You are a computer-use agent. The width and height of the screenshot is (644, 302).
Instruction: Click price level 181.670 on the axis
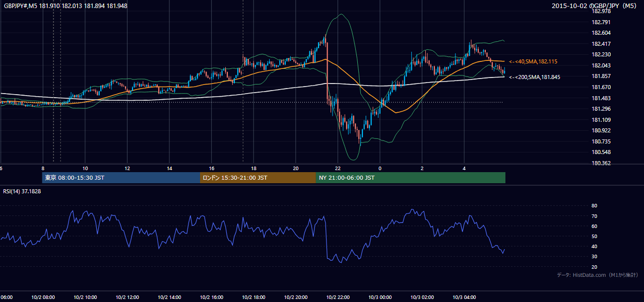(x=601, y=87)
